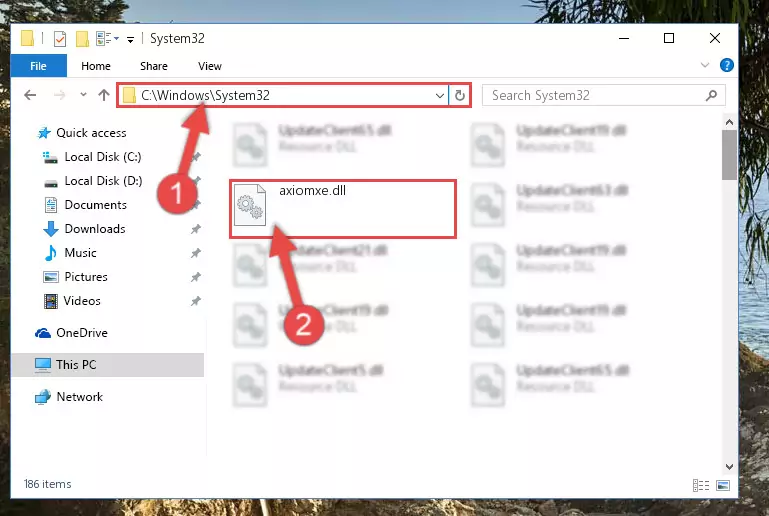Expand the address bar history dropdown
The width and height of the screenshot is (769, 516).
point(439,96)
